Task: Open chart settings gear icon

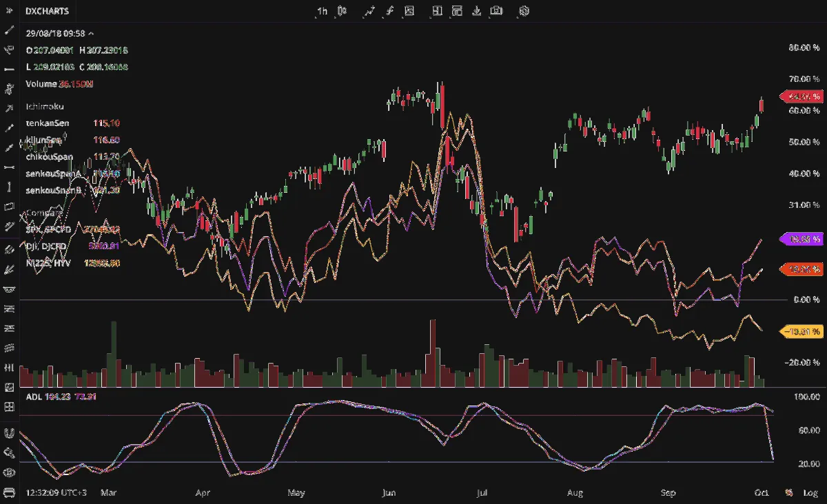Action: pos(524,11)
